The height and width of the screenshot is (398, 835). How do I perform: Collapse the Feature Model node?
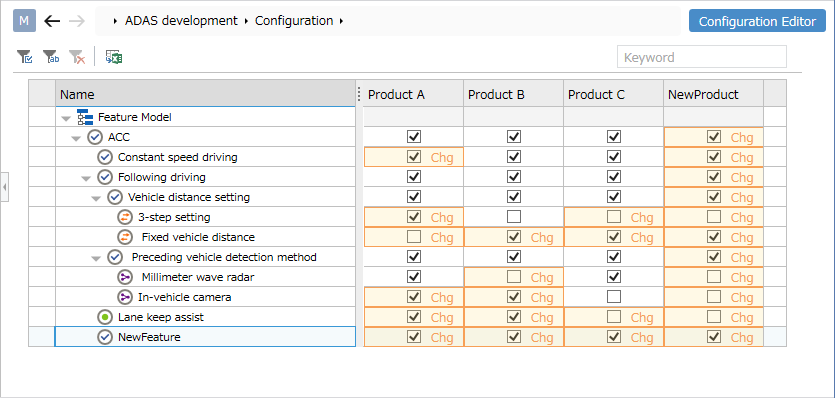click(x=66, y=118)
